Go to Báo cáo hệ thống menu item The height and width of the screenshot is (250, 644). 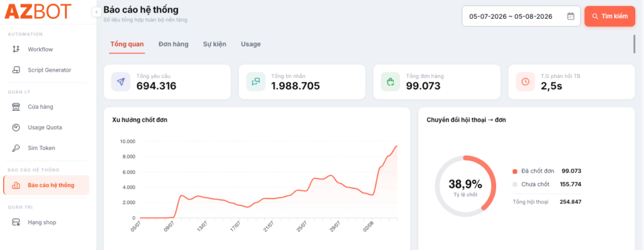tap(46, 185)
